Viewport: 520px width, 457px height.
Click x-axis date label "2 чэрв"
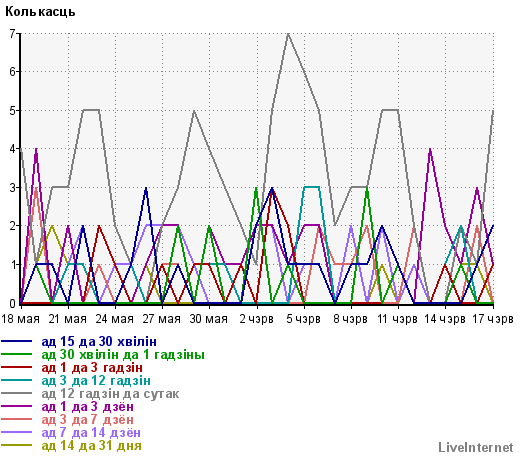pos(256,319)
